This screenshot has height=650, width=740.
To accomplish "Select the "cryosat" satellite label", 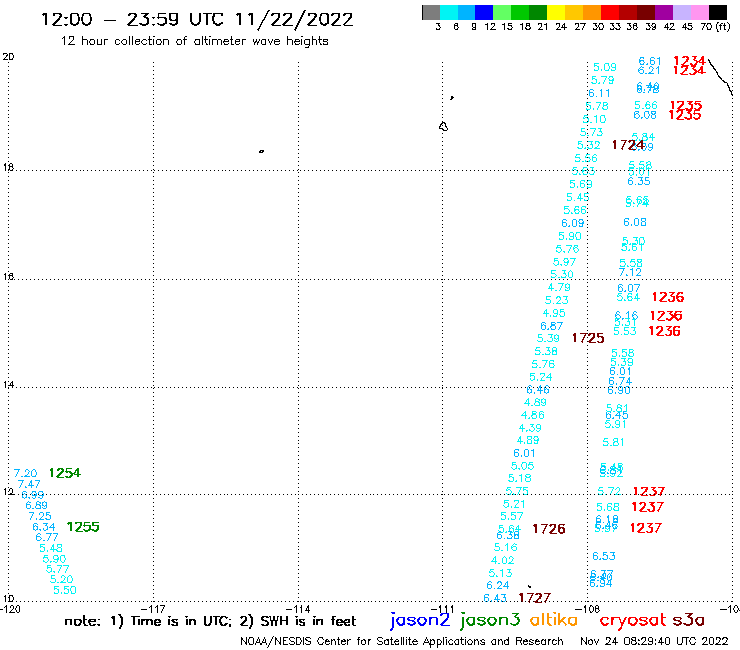I will pyautogui.click(x=632, y=621).
